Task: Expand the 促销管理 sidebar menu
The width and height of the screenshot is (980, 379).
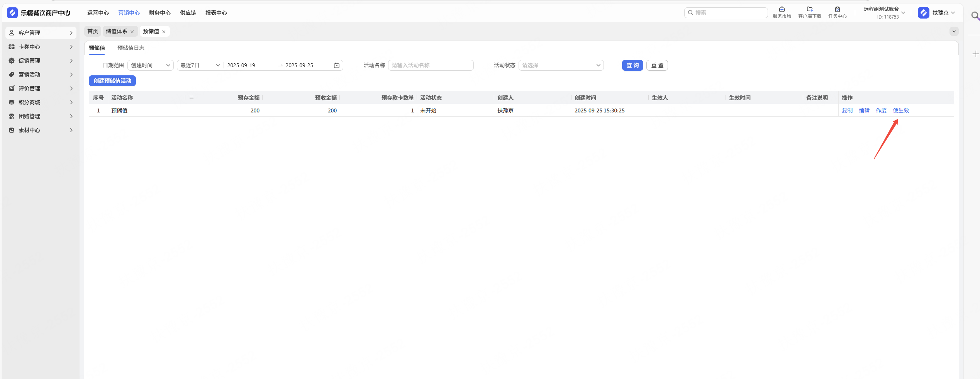Action: click(x=71, y=61)
